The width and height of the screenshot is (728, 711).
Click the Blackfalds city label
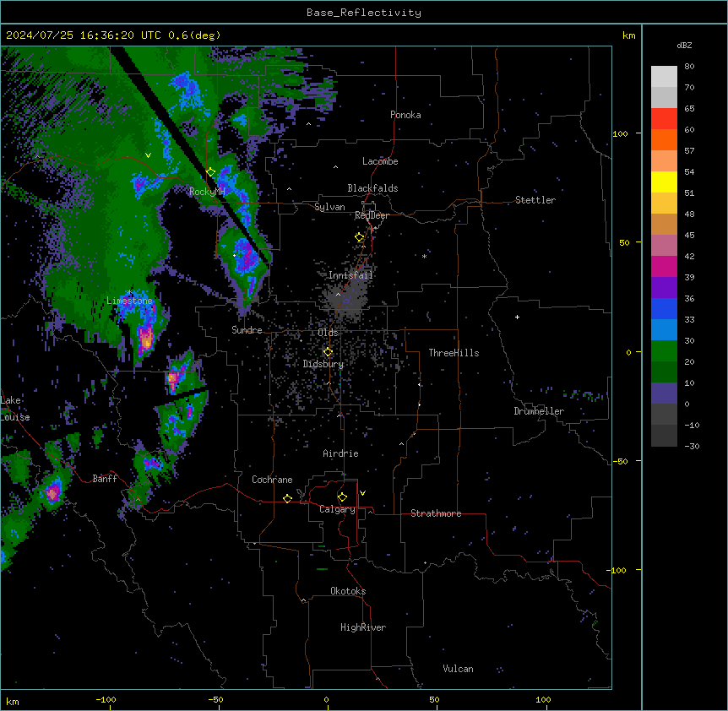tap(372, 188)
